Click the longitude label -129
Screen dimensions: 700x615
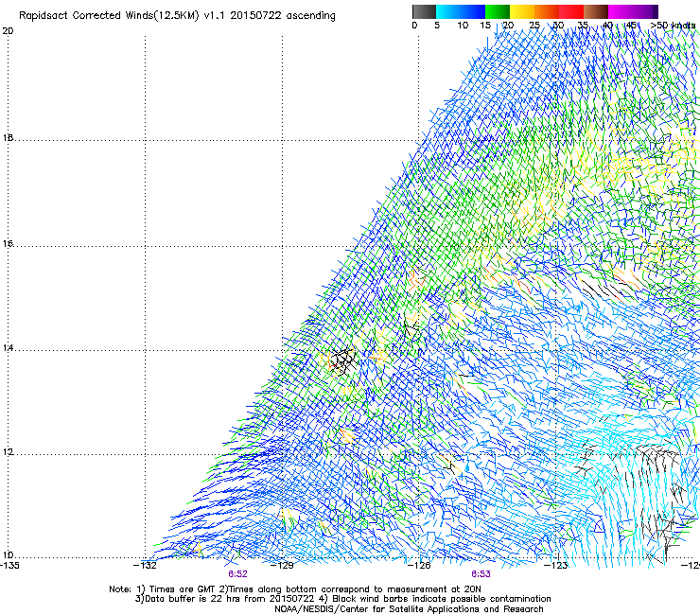[x=282, y=566]
